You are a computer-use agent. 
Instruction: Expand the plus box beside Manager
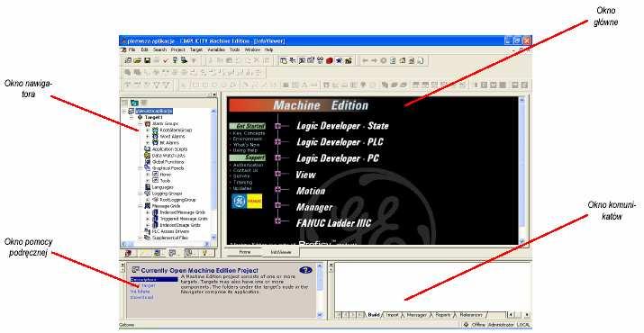tap(278, 205)
